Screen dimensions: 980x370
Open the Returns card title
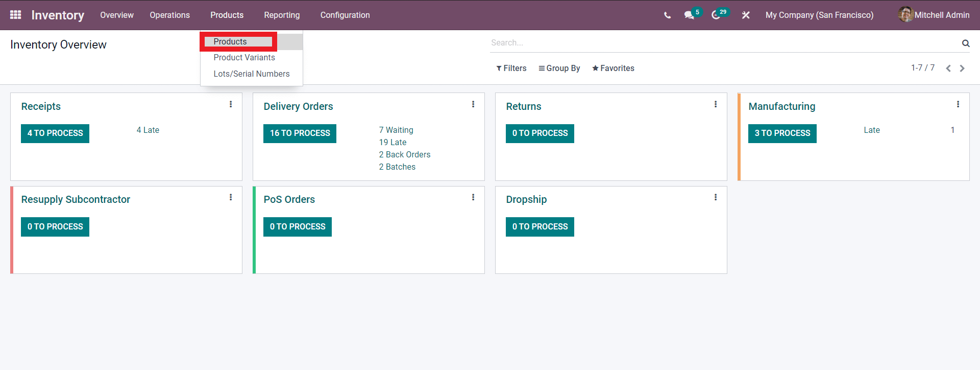click(x=524, y=107)
